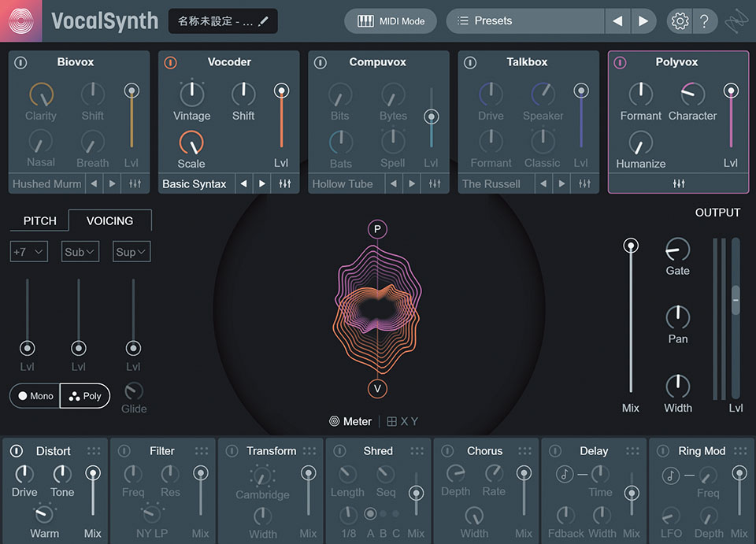Switch to the VOICING tab

click(x=110, y=220)
